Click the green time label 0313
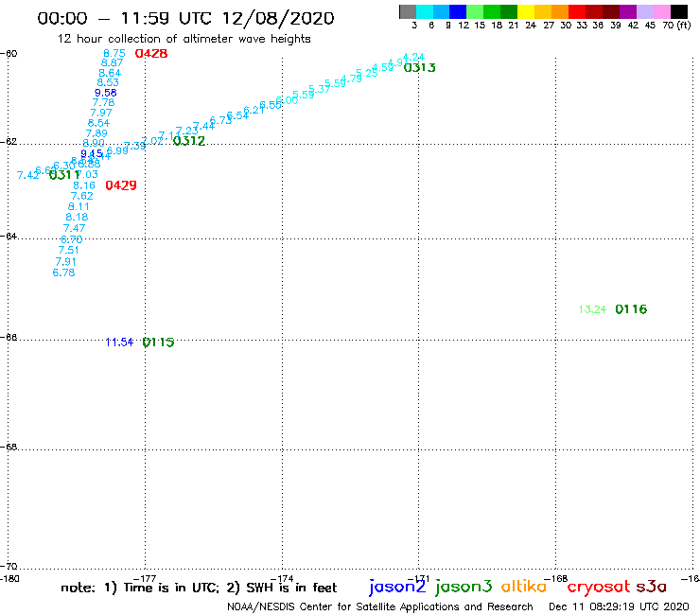This screenshot has width=700, height=615. [x=419, y=68]
